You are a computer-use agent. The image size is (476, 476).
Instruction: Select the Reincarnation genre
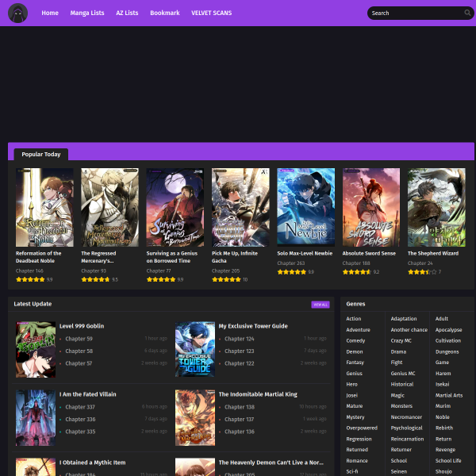click(x=407, y=439)
